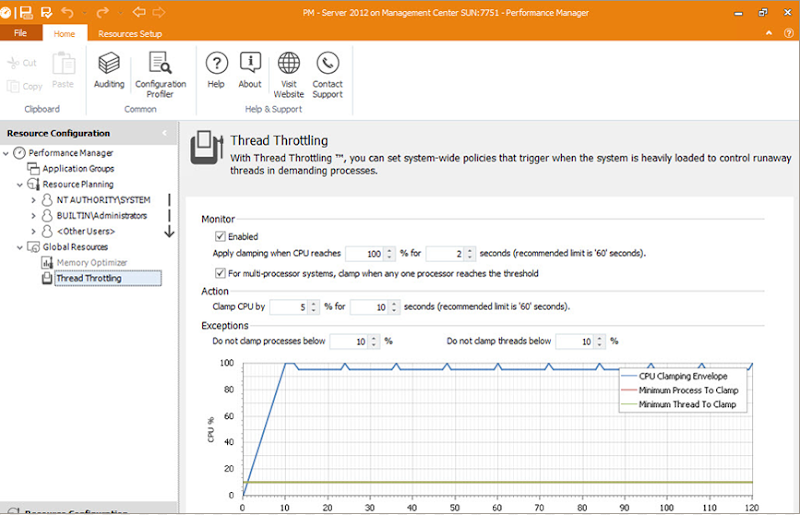Click the Paste command in Clipboard
Screen dimensions: 800x515
point(63,71)
